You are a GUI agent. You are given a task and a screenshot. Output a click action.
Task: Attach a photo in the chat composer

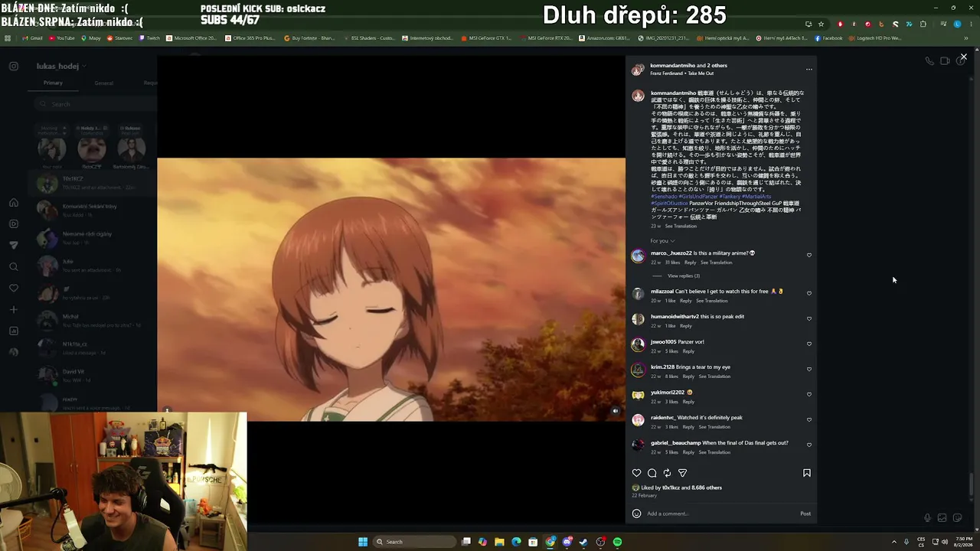(x=942, y=518)
